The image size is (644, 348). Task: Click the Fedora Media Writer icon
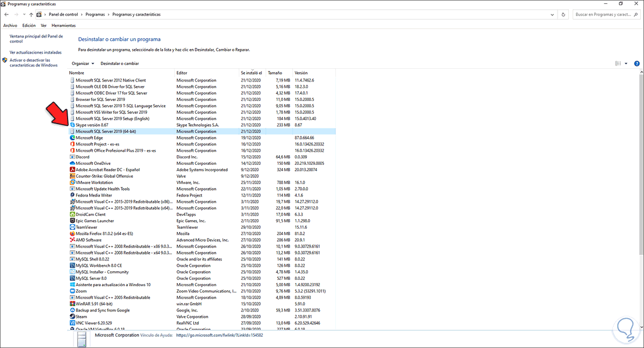(x=72, y=195)
